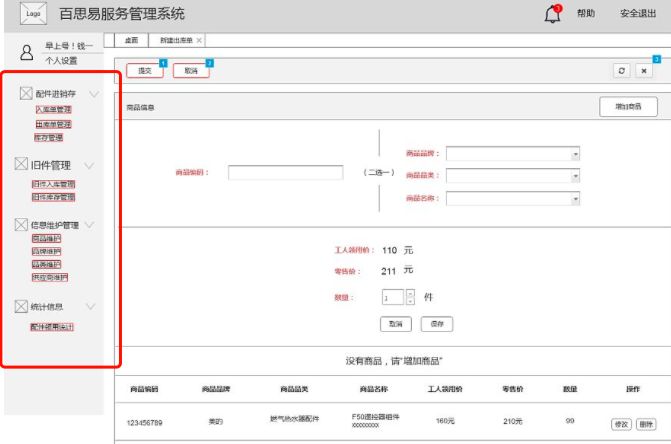Click the X close panel button
671x444 pixels.
(644, 71)
